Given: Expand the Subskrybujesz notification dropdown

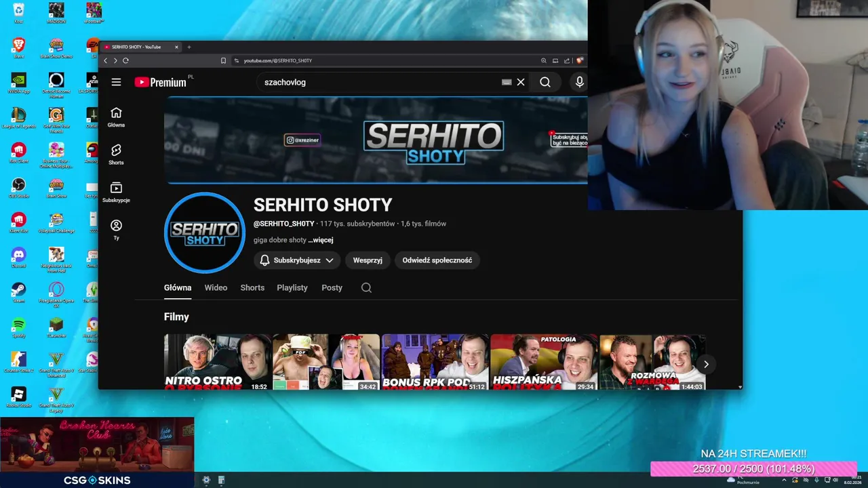Looking at the screenshot, I should click(297, 260).
